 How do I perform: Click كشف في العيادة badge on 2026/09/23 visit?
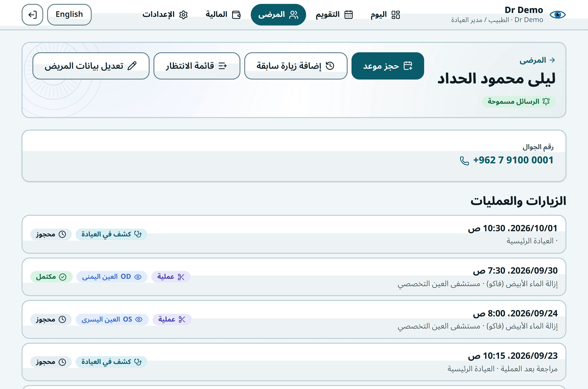pyautogui.click(x=111, y=362)
